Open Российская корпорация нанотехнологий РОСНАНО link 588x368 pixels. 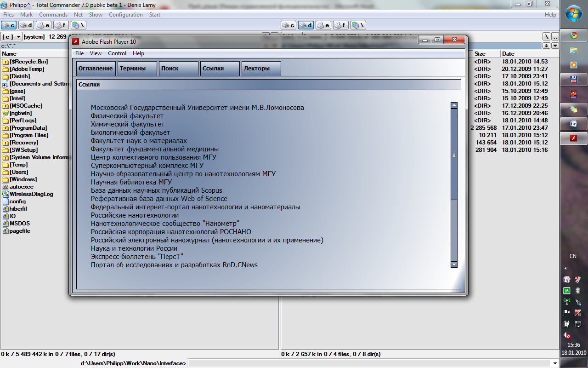[171, 232]
